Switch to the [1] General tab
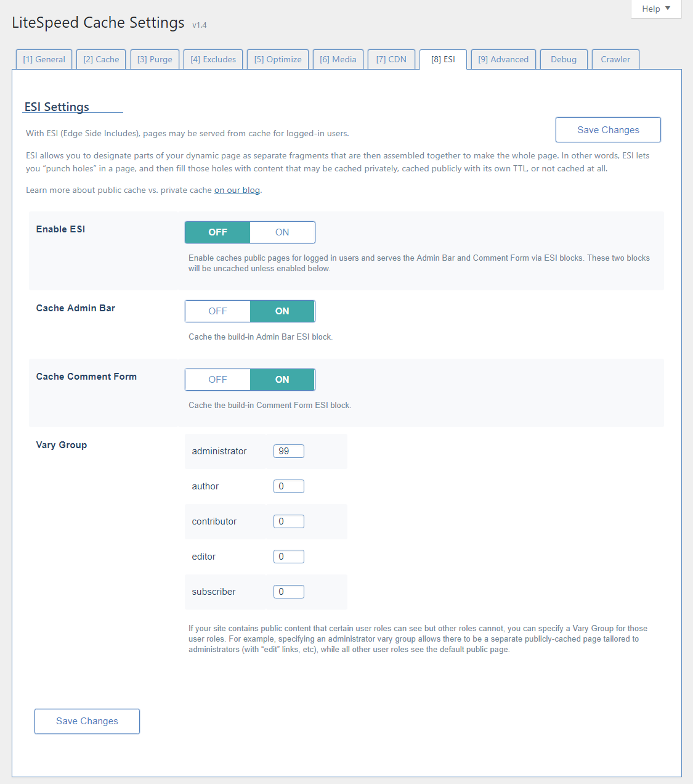 click(44, 60)
